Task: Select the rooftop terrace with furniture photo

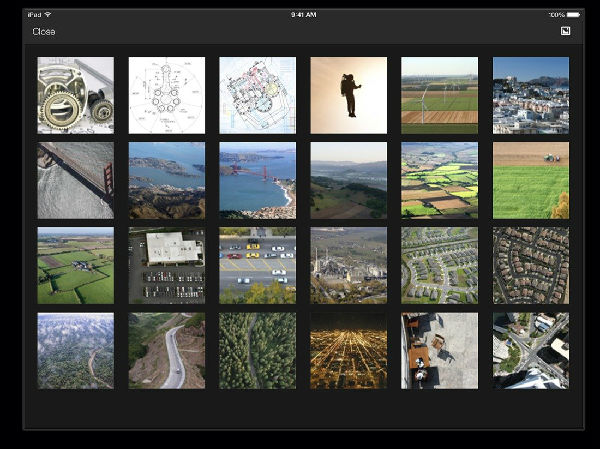Action: [x=440, y=350]
